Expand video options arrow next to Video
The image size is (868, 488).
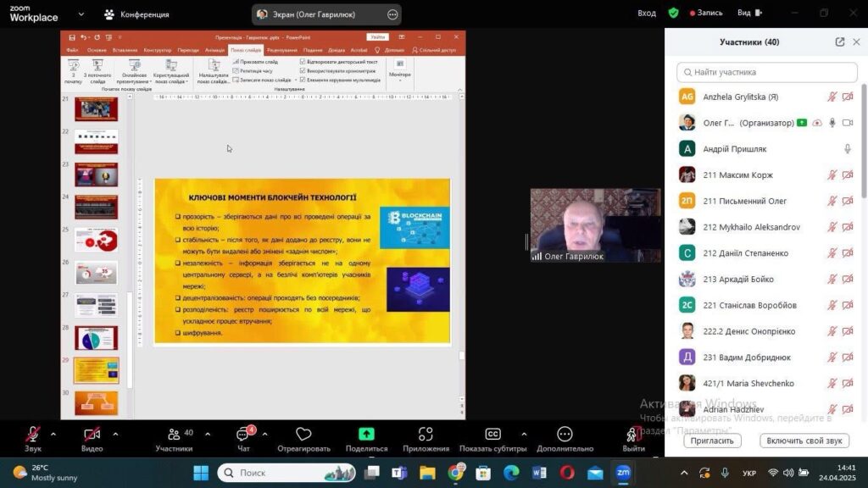(115, 434)
